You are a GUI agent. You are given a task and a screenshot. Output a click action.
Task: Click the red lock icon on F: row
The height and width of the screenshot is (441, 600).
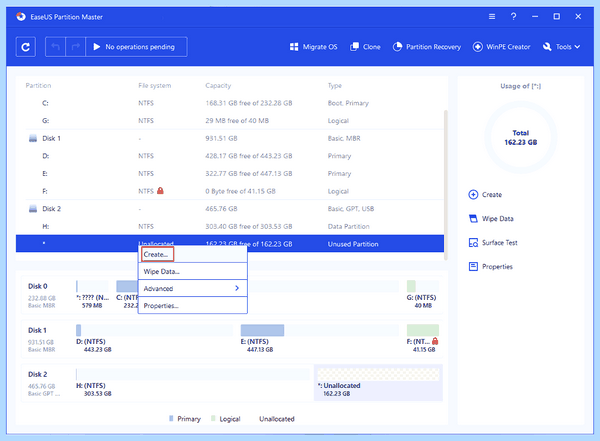(160, 190)
